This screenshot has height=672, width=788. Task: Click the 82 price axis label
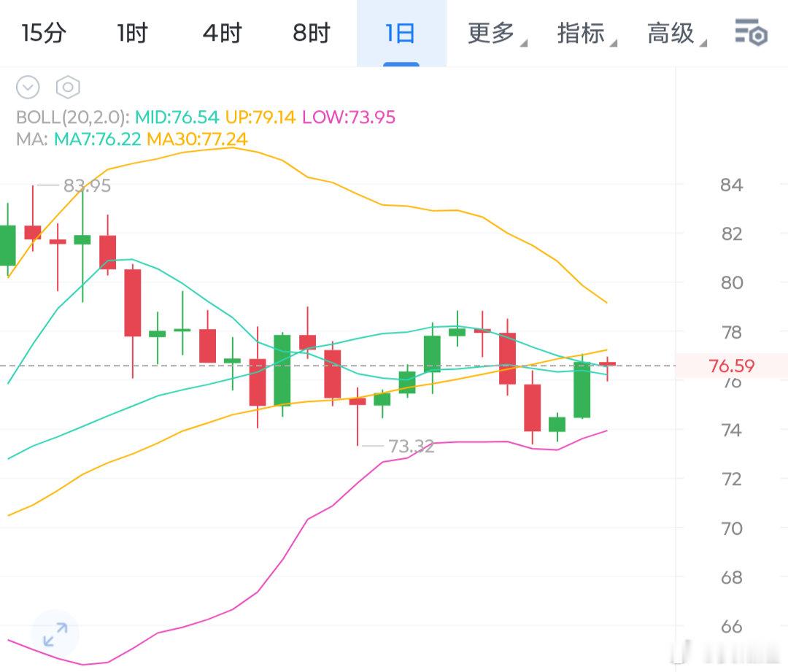click(731, 233)
